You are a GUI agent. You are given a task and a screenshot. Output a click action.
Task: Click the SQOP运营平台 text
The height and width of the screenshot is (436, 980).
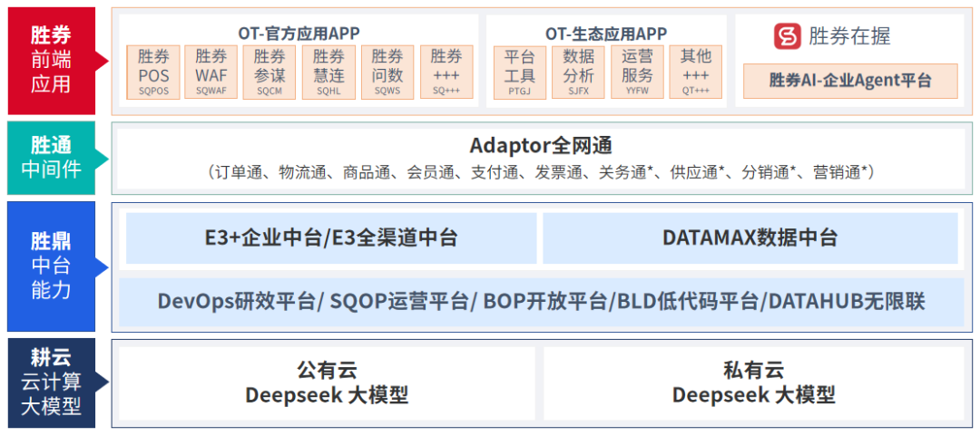click(398, 302)
